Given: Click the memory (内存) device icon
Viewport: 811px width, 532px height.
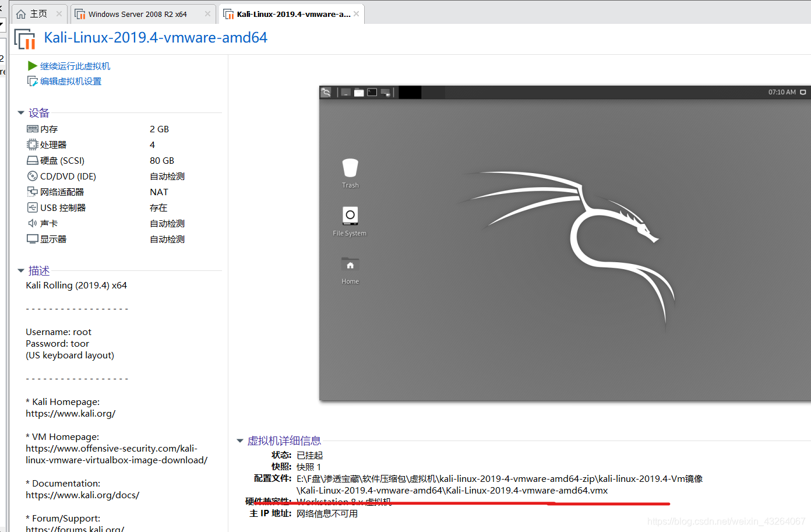Looking at the screenshot, I should pyautogui.click(x=33, y=129).
